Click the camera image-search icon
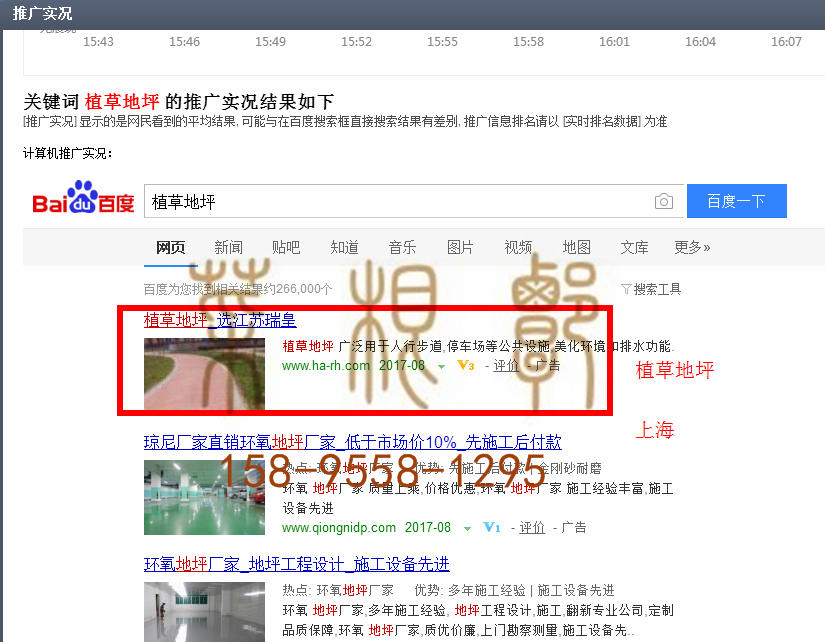The image size is (825, 642). [663, 201]
